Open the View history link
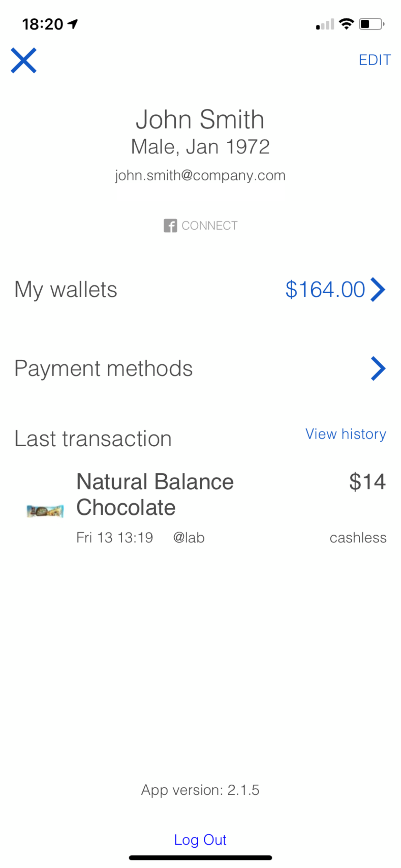The height and width of the screenshot is (868, 401). point(346,434)
